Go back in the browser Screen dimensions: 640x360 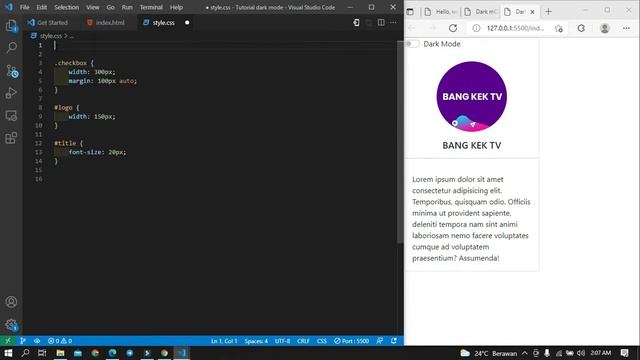(x=412, y=28)
